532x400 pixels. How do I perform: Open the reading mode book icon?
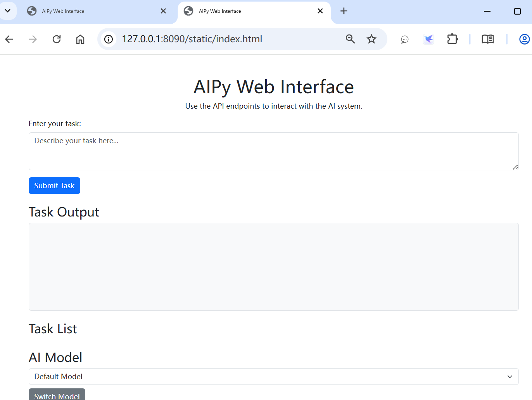click(488, 39)
